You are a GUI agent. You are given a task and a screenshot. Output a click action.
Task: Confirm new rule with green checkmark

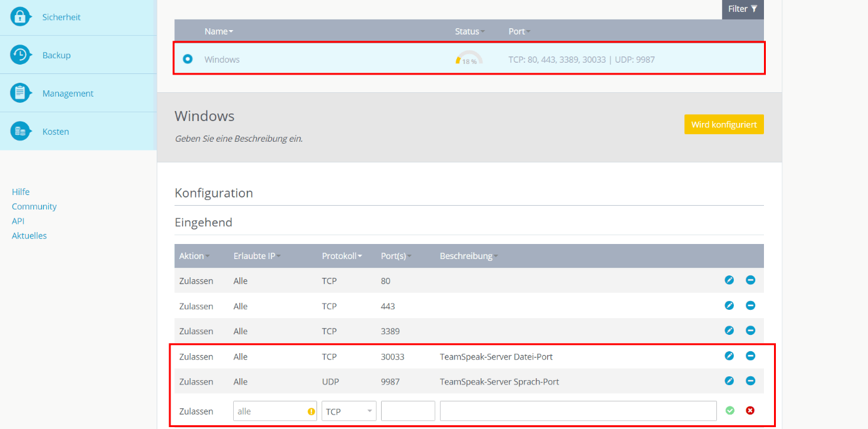729,410
